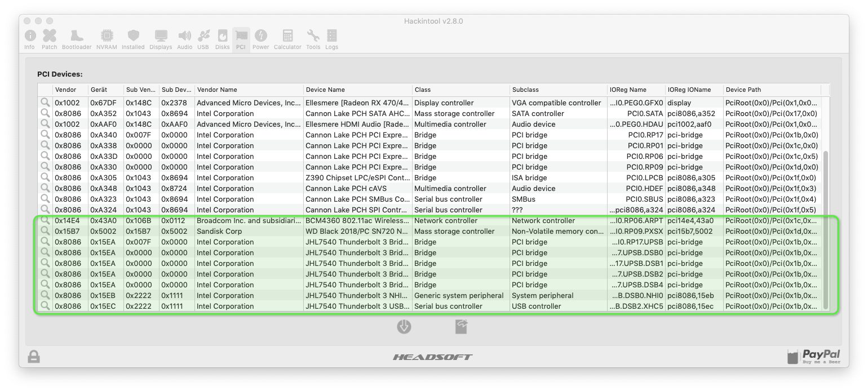Click magnifier icon for Thunderbolt 3 NHI row
The image size is (868, 391).
[x=45, y=295]
